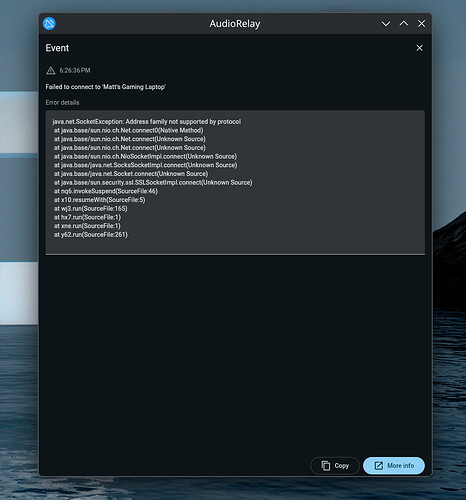Click the warning triangle icon beside timestamp

point(51,70)
